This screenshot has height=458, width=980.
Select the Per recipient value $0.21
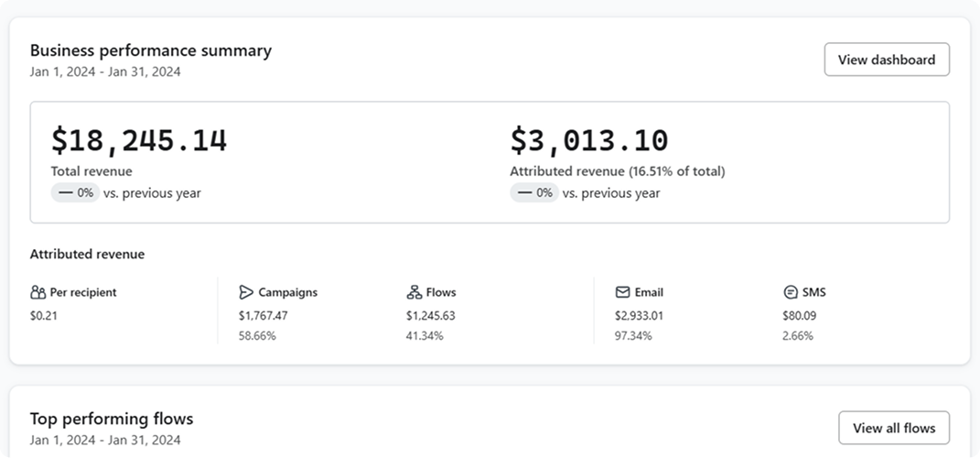pyautogui.click(x=44, y=315)
